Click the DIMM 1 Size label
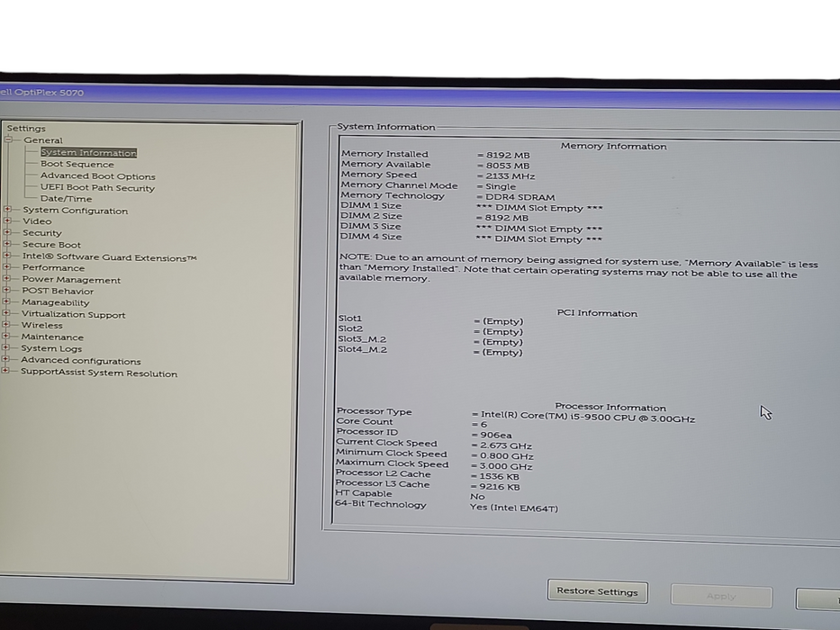 [x=371, y=206]
